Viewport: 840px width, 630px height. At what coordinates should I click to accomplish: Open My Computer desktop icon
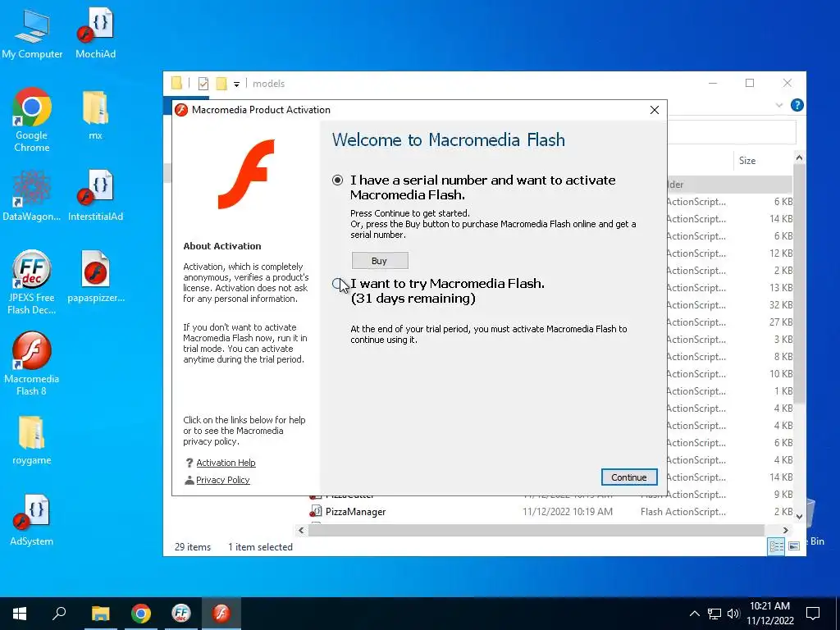(32, 33)
